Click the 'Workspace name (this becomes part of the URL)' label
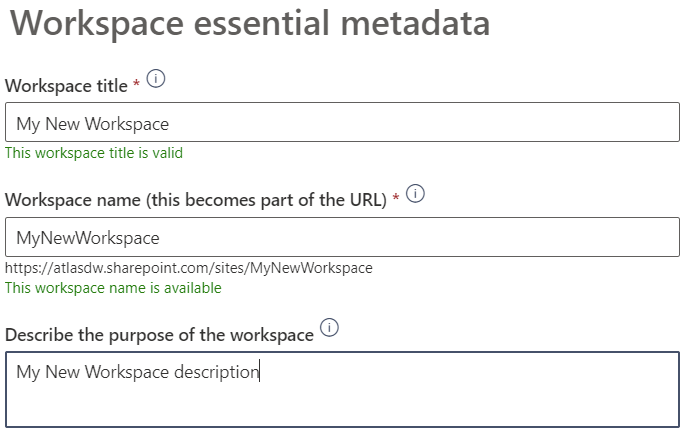This screenshot has height=433, width=685. click(x=196, y=200)
